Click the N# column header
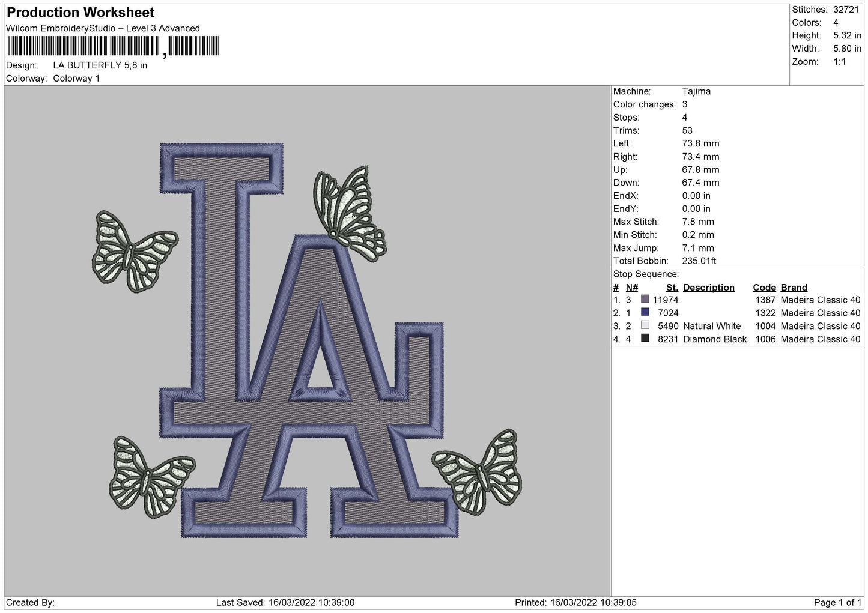This screenshot has height=613, width=868. pyautogui.click(x=632, y=288)
